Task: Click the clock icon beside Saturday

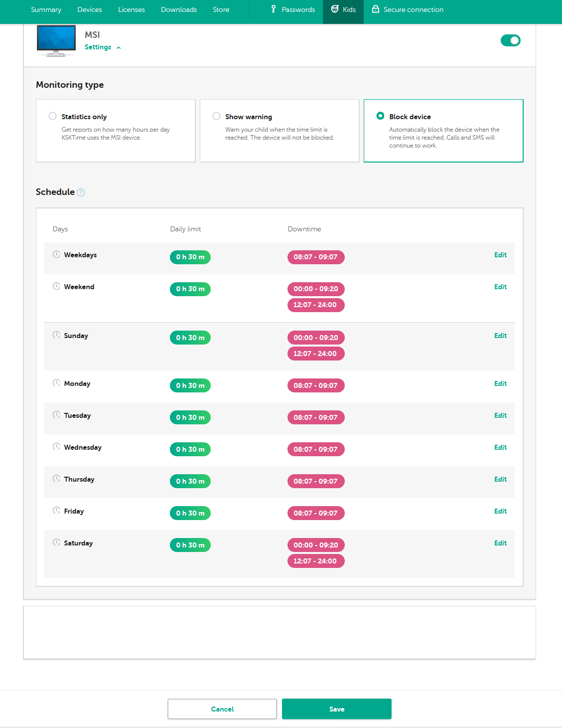Action: click(56, 543)
